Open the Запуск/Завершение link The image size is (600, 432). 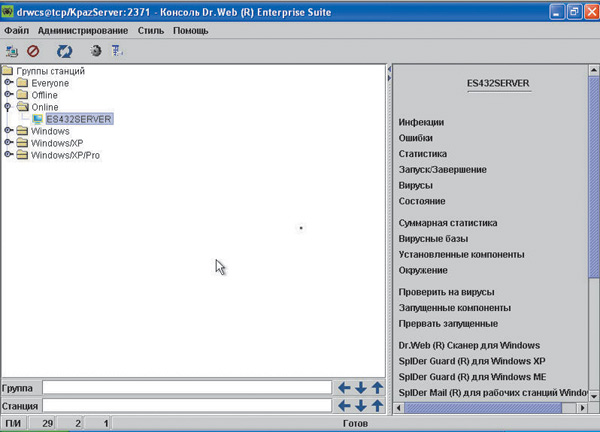point(443,170)
